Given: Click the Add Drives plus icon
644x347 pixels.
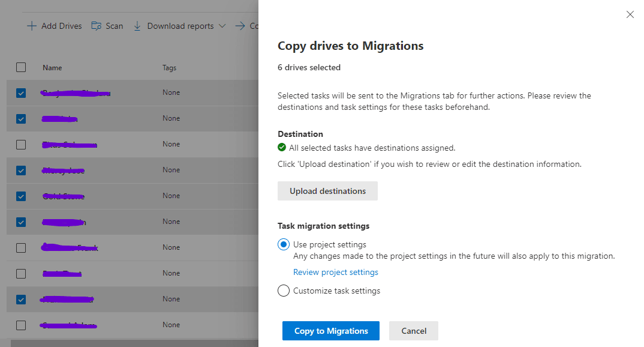Looking at the screenshot, I should [x=32, y=26].
